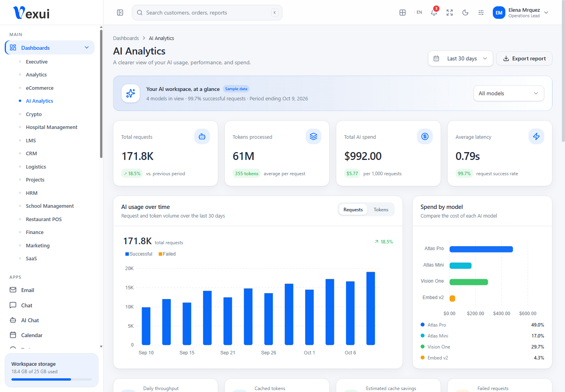
Task: Navigate to Crypto dashboard
Action: coord(34,114)
